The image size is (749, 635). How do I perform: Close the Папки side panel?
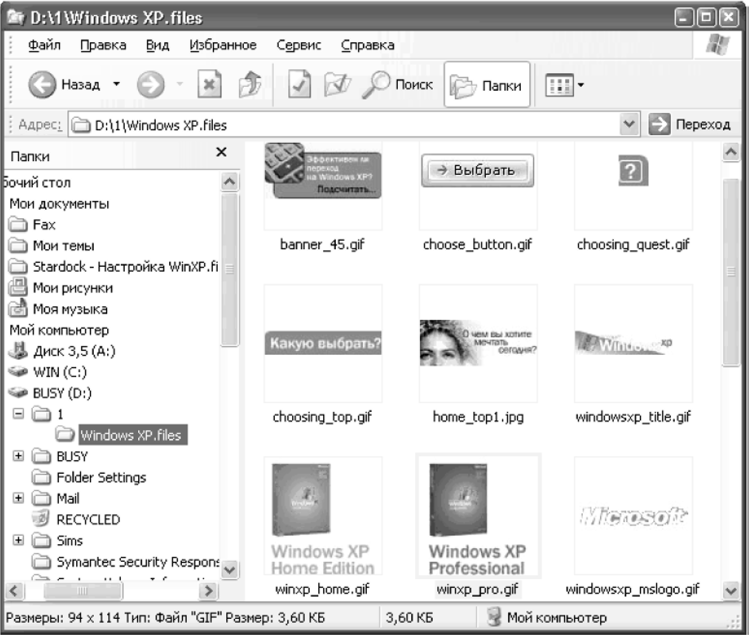tap(221, 152)
